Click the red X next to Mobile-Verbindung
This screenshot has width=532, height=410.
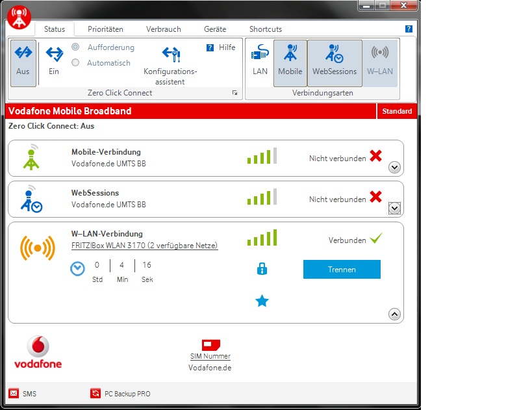(375, 156)
